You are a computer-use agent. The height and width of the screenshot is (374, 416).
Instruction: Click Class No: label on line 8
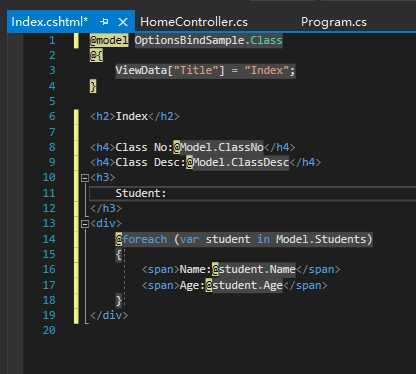click(x=144, y=147)
